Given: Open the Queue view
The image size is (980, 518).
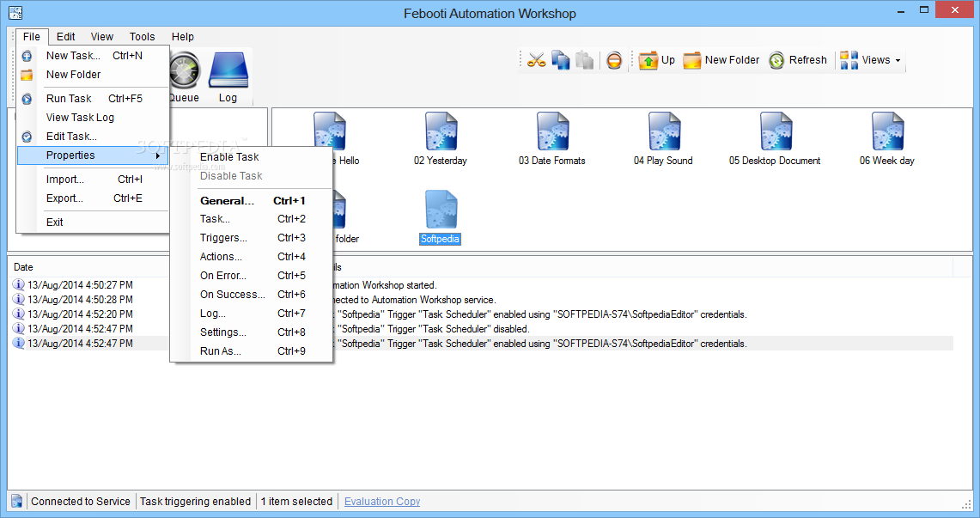Looking at the screenshot, I should 184,77.
